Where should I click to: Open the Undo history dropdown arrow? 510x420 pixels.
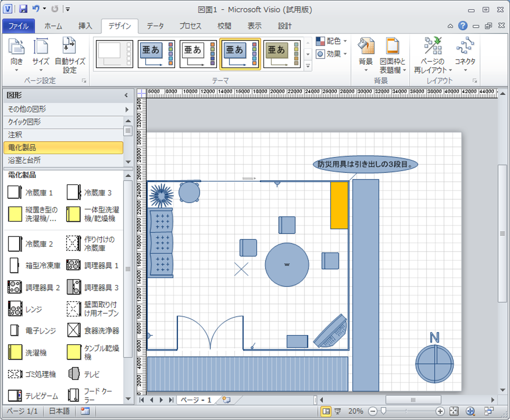[44, 9]
